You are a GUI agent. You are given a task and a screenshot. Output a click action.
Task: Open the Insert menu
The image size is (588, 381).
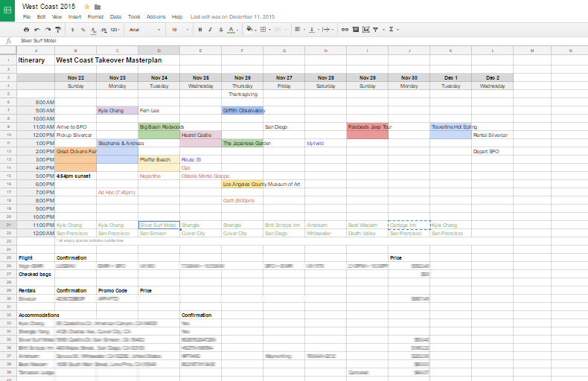(74, 17)
